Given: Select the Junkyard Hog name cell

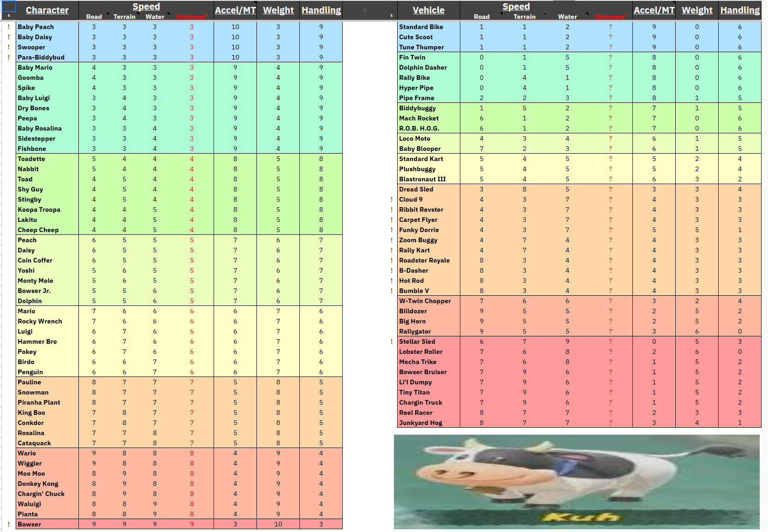Looking at the screenshot, I should tap(429, 423).
